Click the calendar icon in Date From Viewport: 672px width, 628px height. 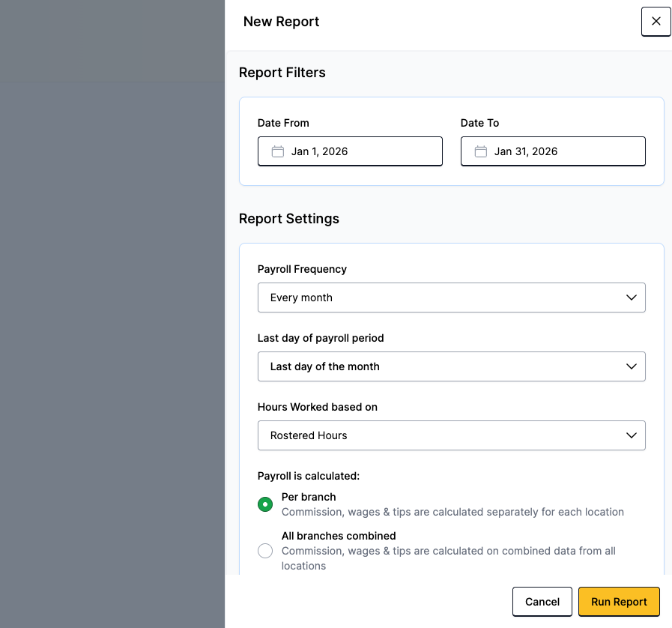277,151
